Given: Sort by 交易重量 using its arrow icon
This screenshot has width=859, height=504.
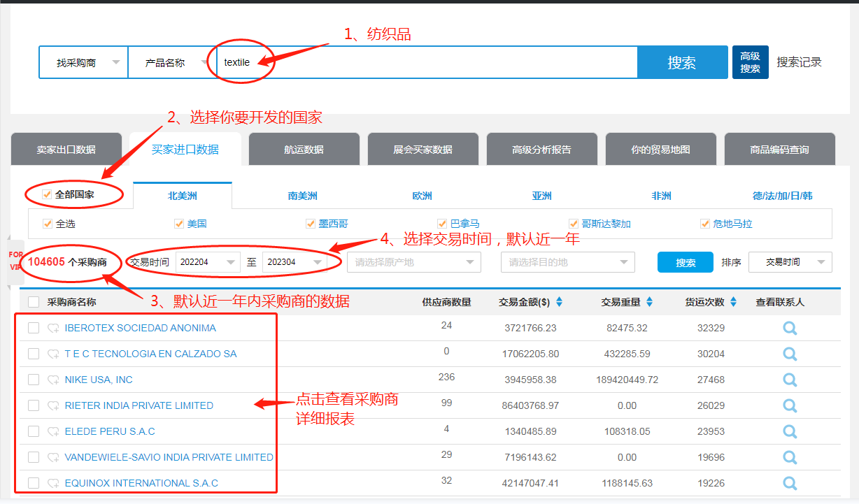Looking at the screenshot, I should (649, 302).
